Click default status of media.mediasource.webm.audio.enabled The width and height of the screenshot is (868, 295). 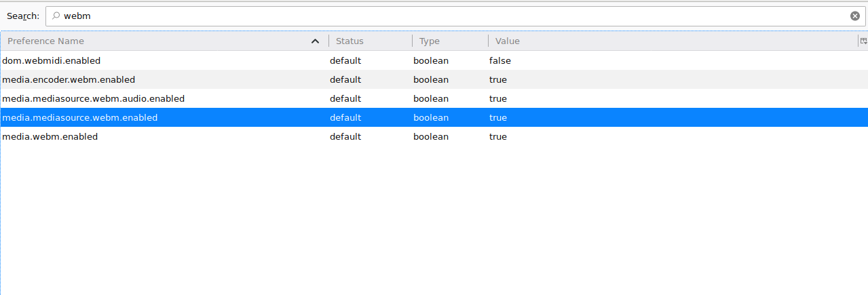(x=345, y=98)
